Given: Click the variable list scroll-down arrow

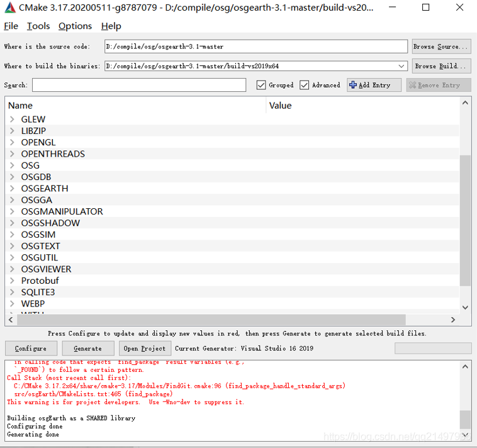Looking at the screenshot, I should pos(465,308).
